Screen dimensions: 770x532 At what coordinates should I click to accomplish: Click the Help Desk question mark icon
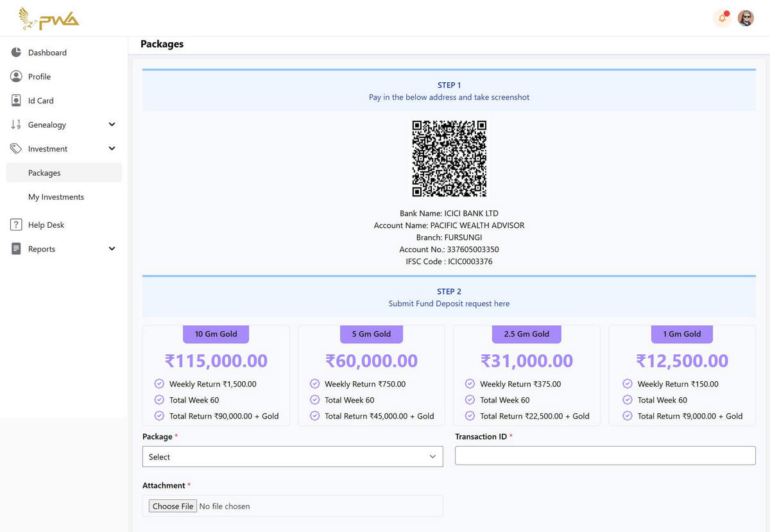[x=16, y=225]
